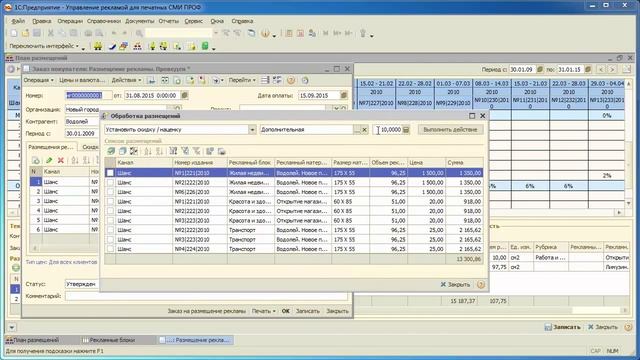The image size is (640, 360).
Task: Check row №2|222|2010 Жилая недвижимость
Action: (110, 182)
